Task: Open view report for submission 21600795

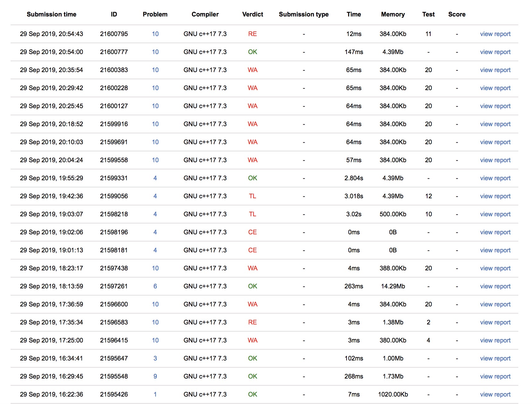Action: click(495, 34)
